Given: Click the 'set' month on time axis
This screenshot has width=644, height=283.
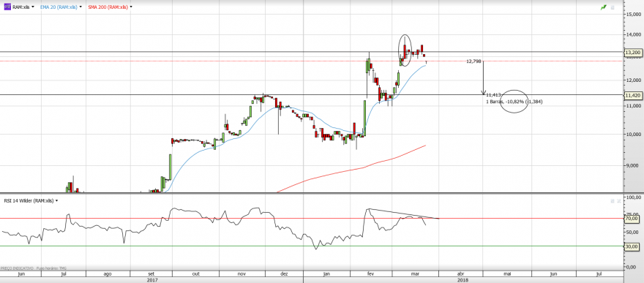Looking at the screenshot, I should (x=151, y=273).
